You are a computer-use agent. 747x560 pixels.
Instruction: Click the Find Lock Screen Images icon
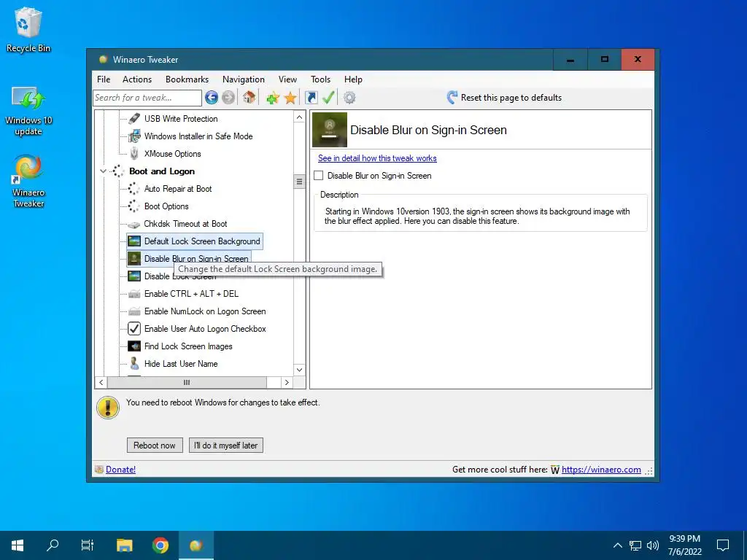pyautogui.click(x=134, y=346)
